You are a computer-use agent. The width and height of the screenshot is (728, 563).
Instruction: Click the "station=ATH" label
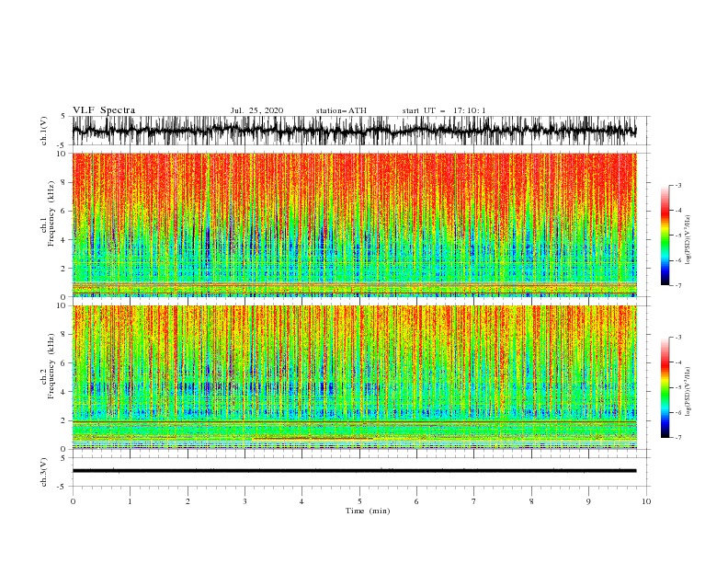(x=341, y=110)
